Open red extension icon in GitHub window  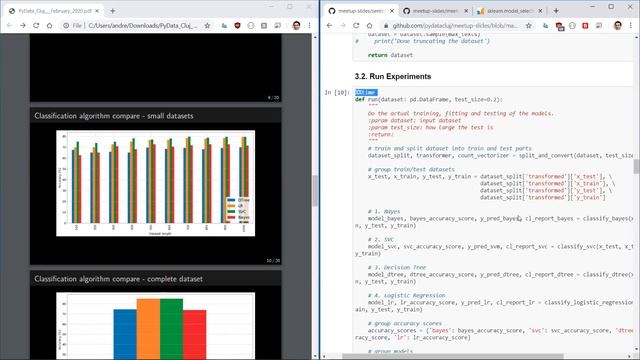pos(585,26)
